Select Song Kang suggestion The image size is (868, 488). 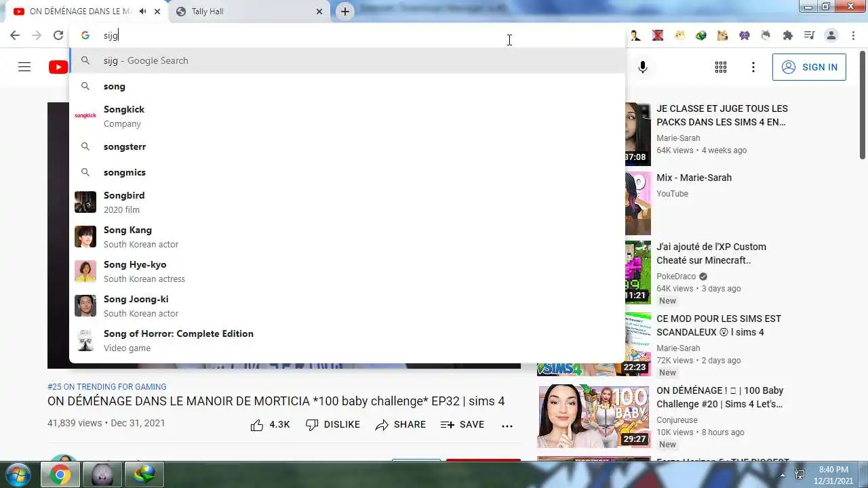pos(347,237)
